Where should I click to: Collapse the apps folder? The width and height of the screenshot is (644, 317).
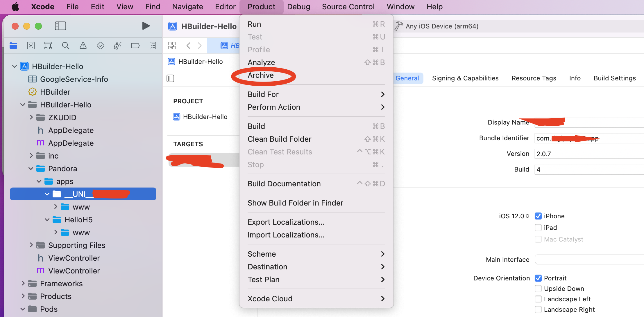tap(39, 181)
